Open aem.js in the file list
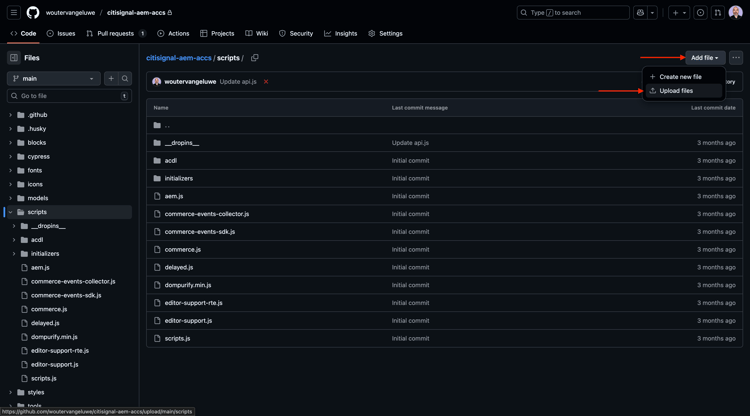This screenshot has width=750, height=416. point(174,196)
